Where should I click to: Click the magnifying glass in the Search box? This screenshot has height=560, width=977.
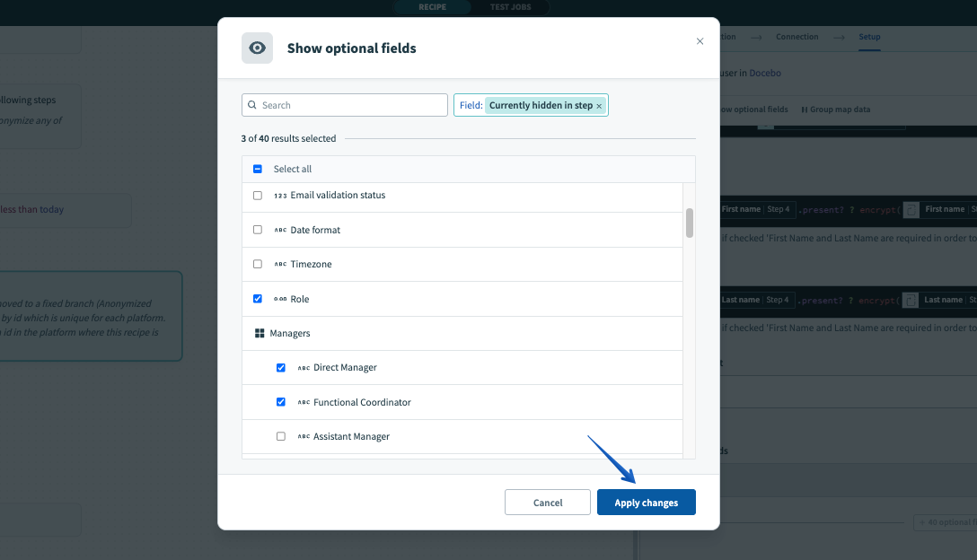point(251,105)
